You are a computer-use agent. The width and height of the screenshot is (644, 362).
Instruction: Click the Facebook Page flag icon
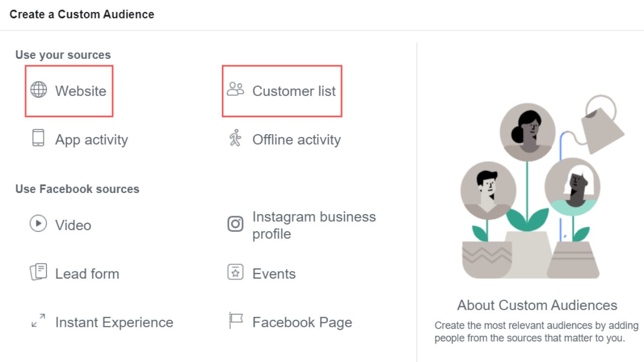coord(235,321)
